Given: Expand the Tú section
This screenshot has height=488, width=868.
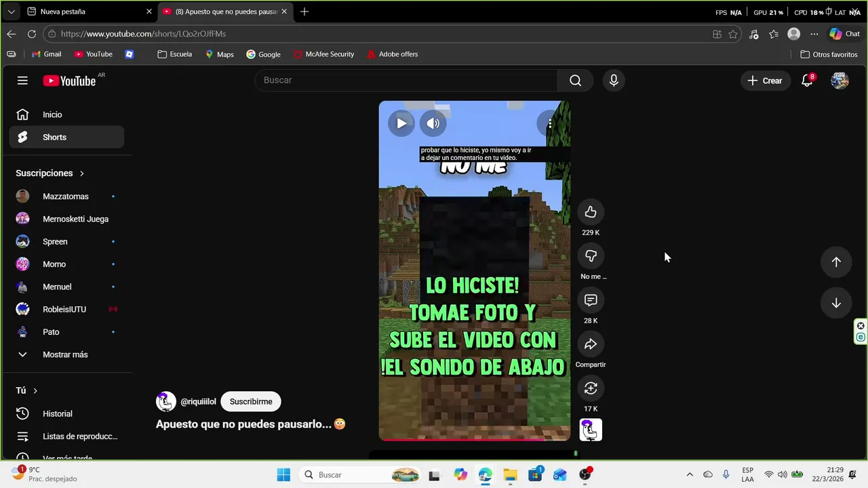Looking at the screenshot, I should click(27, 390).
